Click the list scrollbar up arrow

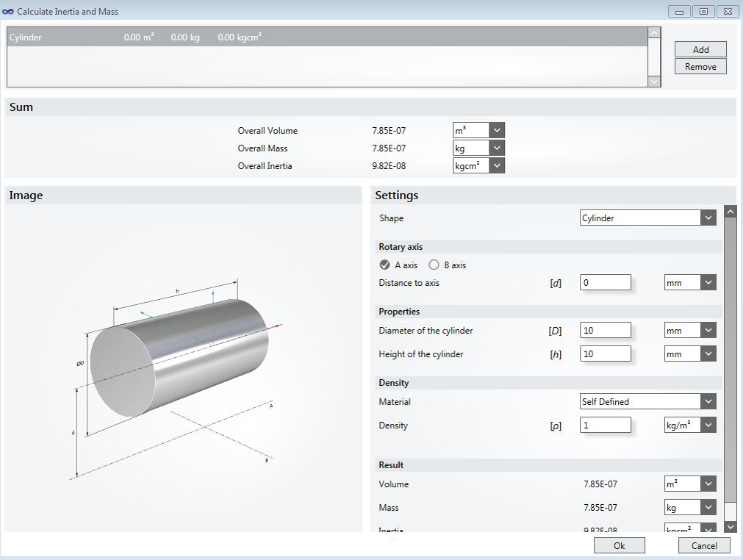coord(654,32)
